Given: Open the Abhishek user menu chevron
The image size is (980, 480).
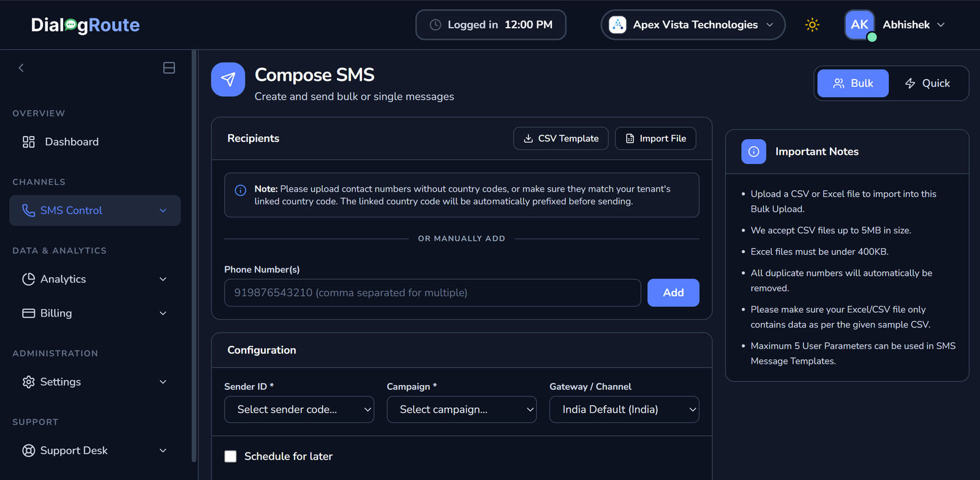Looking at the screenshot, I should click(941, 24).
